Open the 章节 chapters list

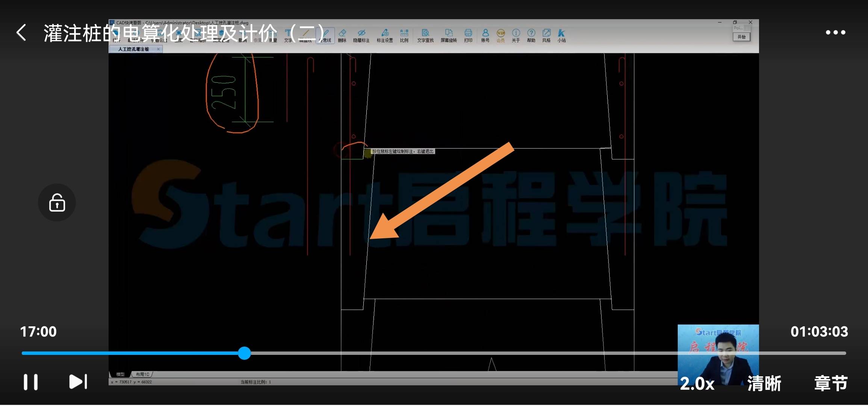pos(831,383)
